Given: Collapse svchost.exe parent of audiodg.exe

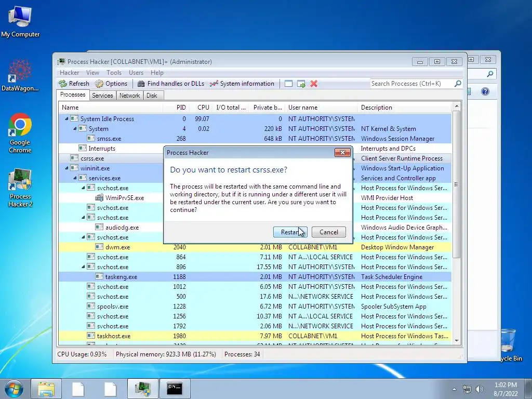Looking at the screenshot, I should [83, 217].
